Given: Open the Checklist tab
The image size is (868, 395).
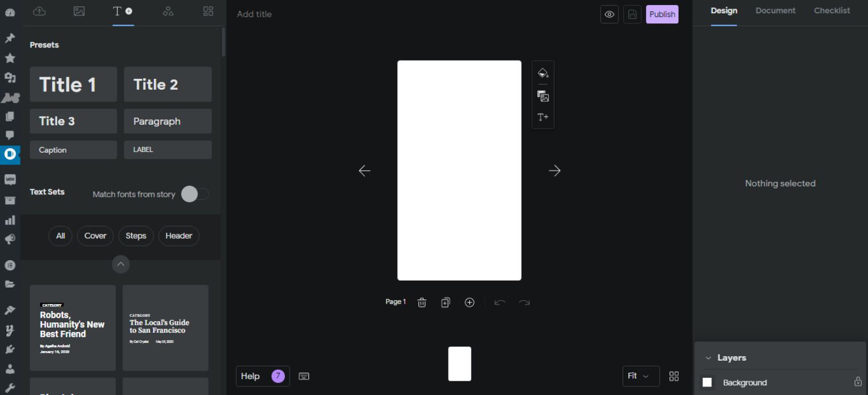Looking at the screenshot, I should 831,10.
